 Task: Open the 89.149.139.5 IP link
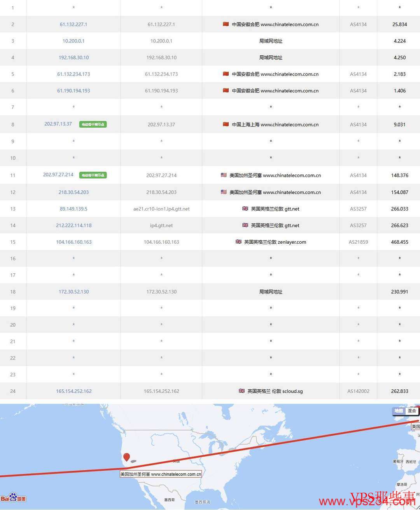pyautogui.click(x=73, y=209)
